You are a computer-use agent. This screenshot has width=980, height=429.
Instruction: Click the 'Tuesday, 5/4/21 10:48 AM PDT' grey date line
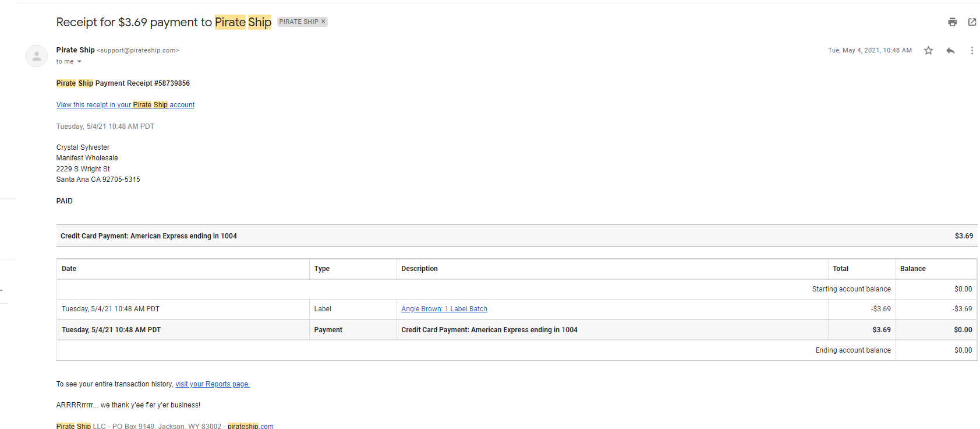pyautogui.click(x=105, y=126)
